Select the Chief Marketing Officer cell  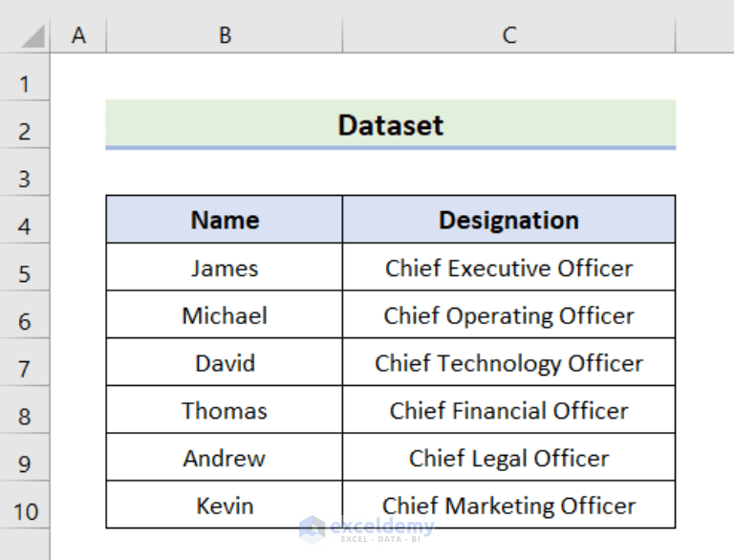508,505
